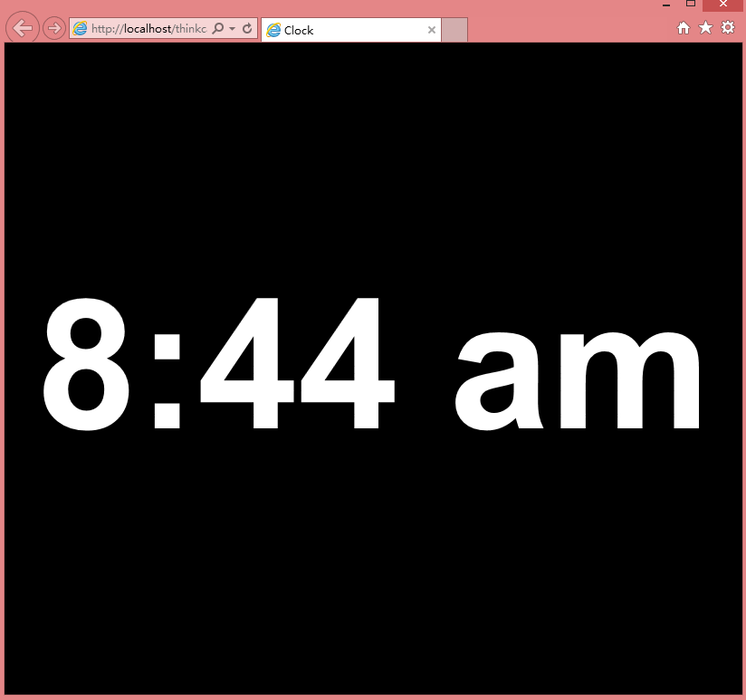Open Tools menu via the gear icon
The width and height of the screenshot is (746, 700).
click(728, 27)
